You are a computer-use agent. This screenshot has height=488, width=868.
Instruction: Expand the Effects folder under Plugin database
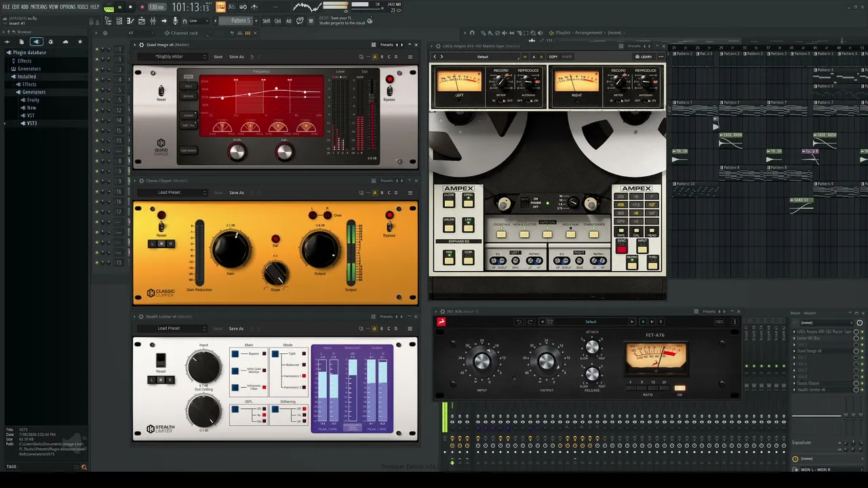coord(24,60)
